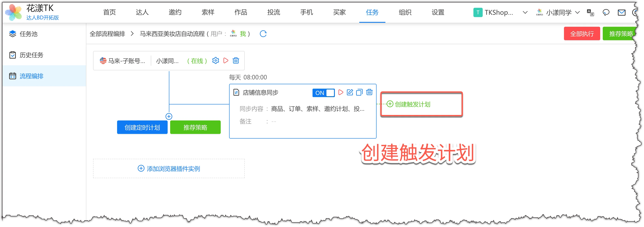The image size is (644, 227).
Task: Open the translate language icon
Action: pyautogui.click(x=590, y=12)
